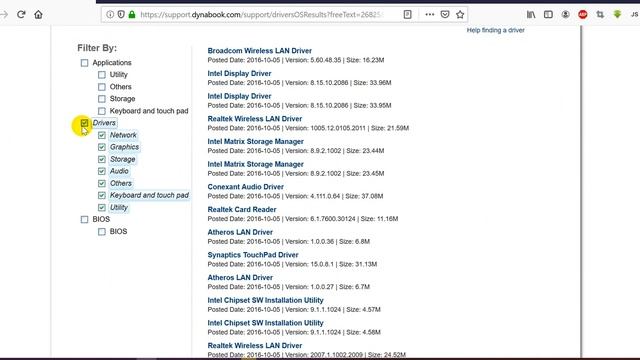The height and width of the screenshot is (360, 640).
Task: Uncheck the Drivers filter checkbox
Action: click(84, 123)
